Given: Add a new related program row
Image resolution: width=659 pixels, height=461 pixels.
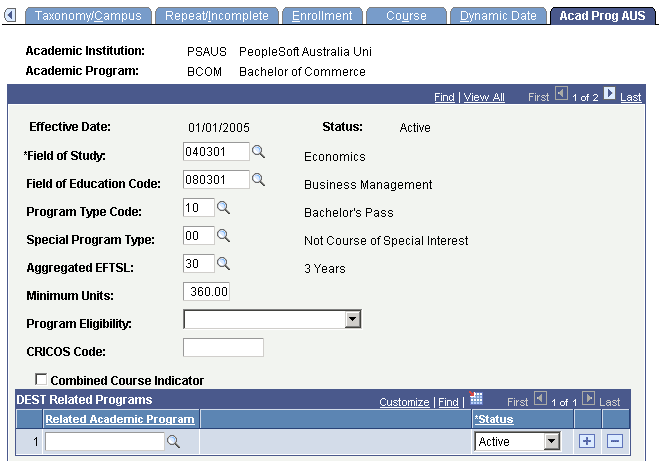Looking at the screenshot, I should (x=587, y=441).
